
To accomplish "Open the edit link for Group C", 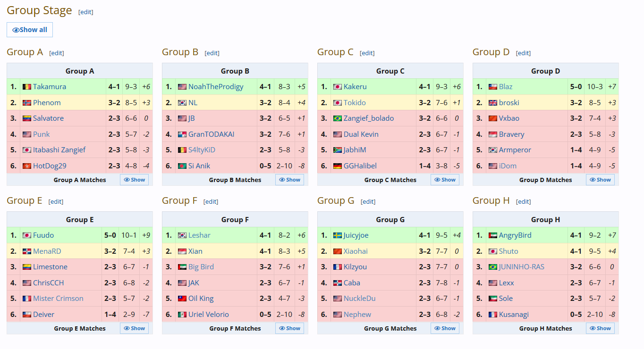I will click(x=367, y=53).
